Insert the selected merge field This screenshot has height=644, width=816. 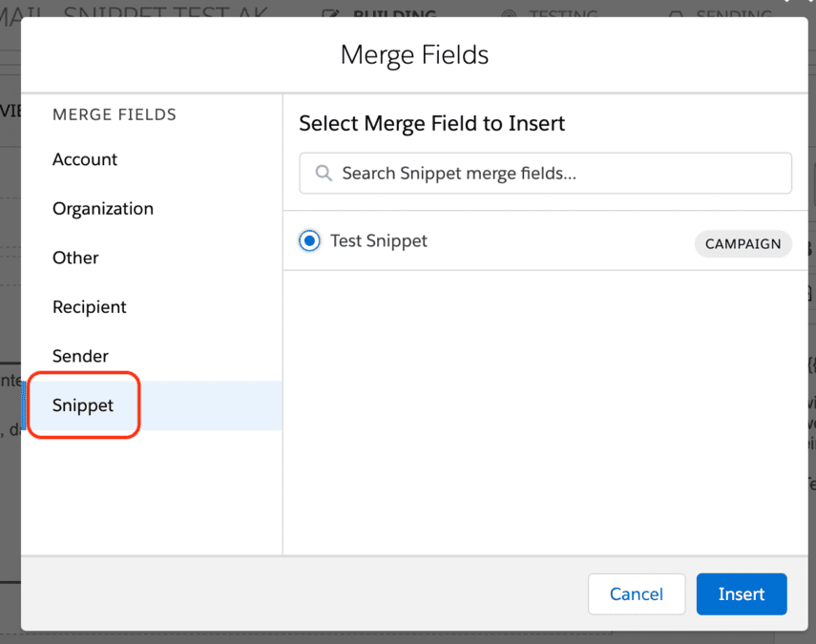(x=742, y=594)
